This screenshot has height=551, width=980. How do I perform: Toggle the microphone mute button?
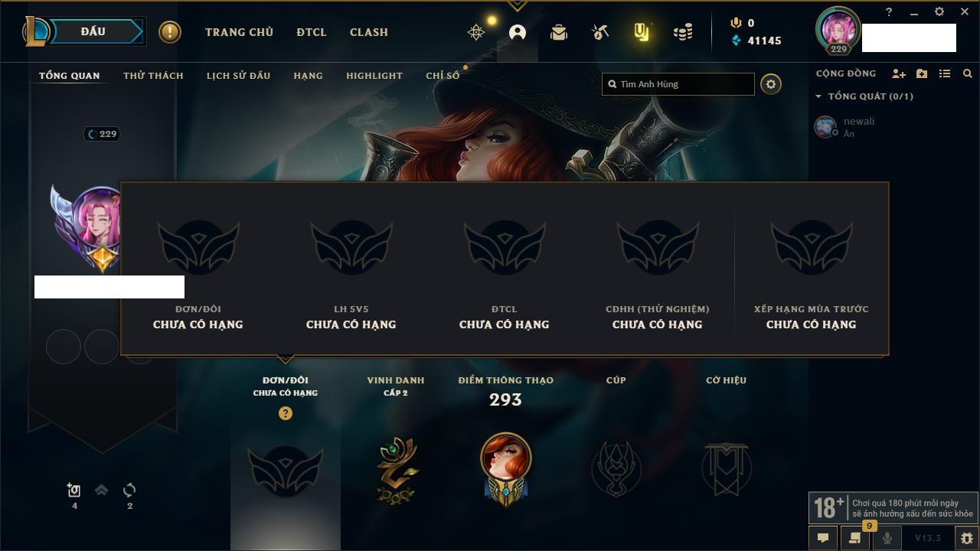coord(887,538)
